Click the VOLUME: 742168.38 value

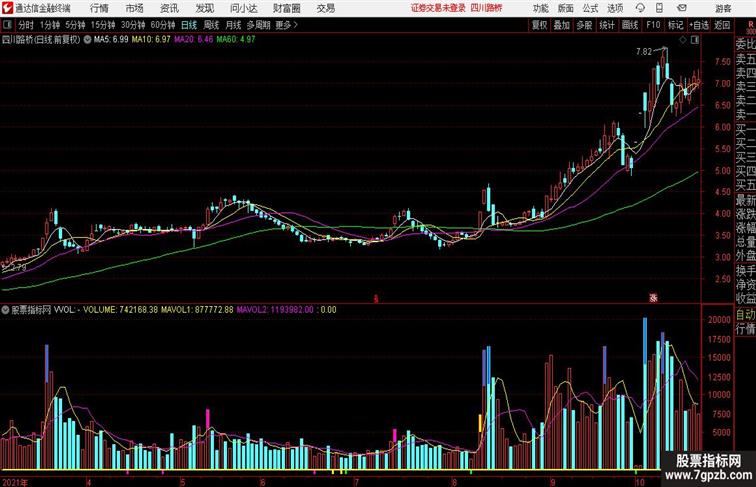121,310
